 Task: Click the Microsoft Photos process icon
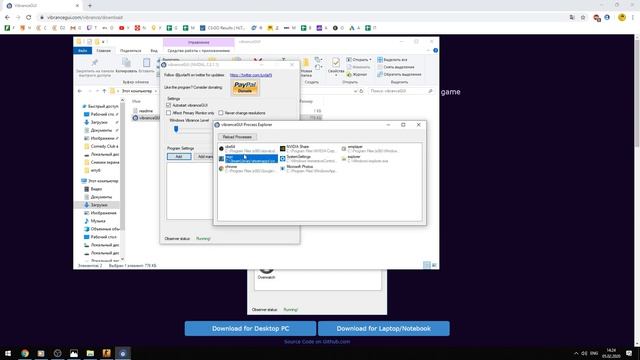(282, 169)
